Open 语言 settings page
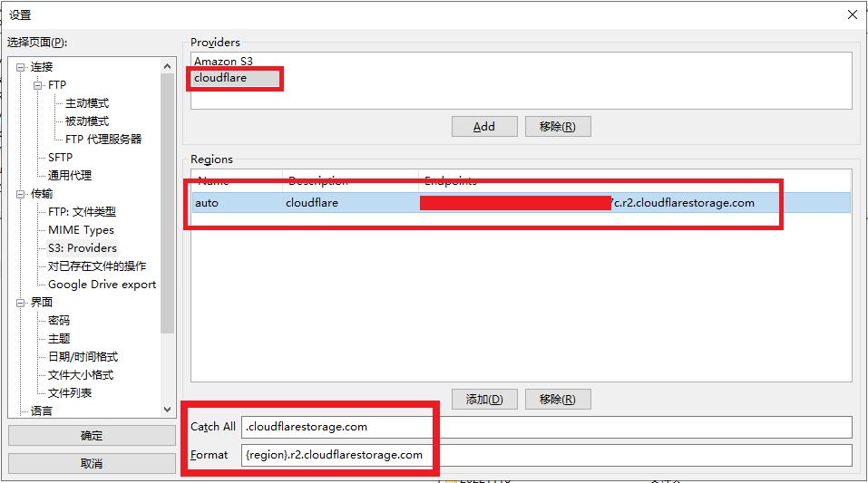The height and width of the screenshot is (483, 868). tap(42, 411)
